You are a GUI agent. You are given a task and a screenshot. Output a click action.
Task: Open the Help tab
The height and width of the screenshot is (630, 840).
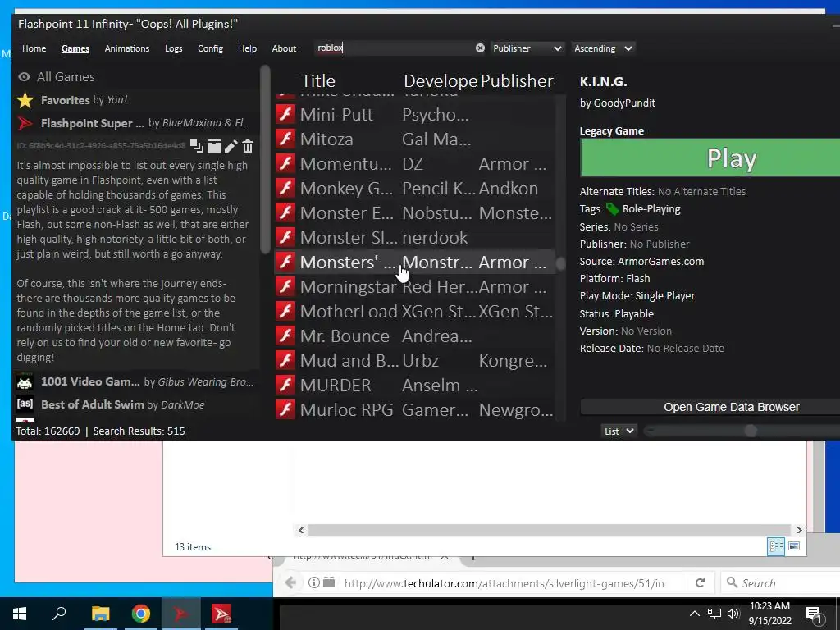pos(248,48)
